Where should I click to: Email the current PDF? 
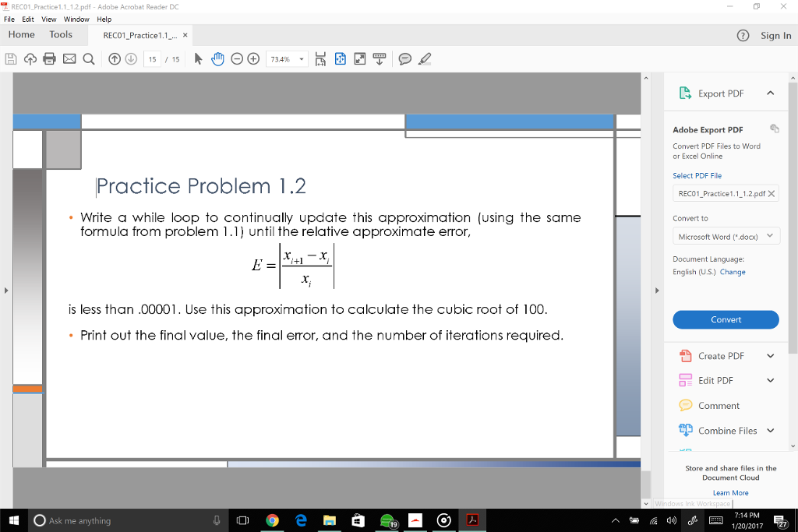pyautogui.click(x=69, y=58)
